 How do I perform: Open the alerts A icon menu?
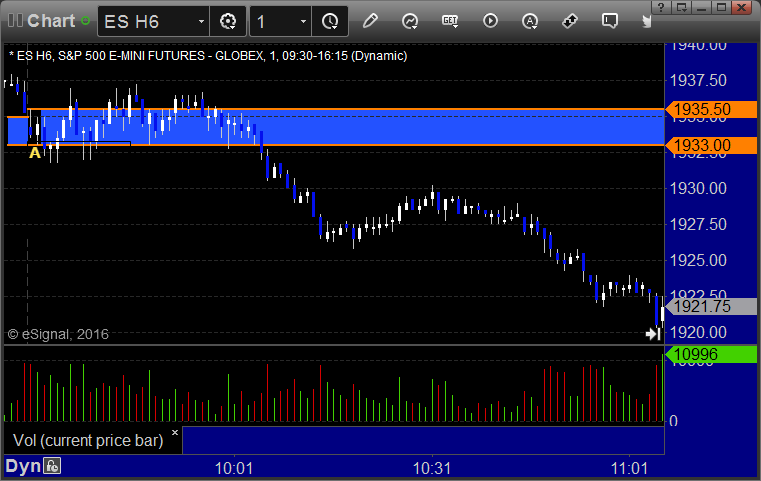(529, 21)
